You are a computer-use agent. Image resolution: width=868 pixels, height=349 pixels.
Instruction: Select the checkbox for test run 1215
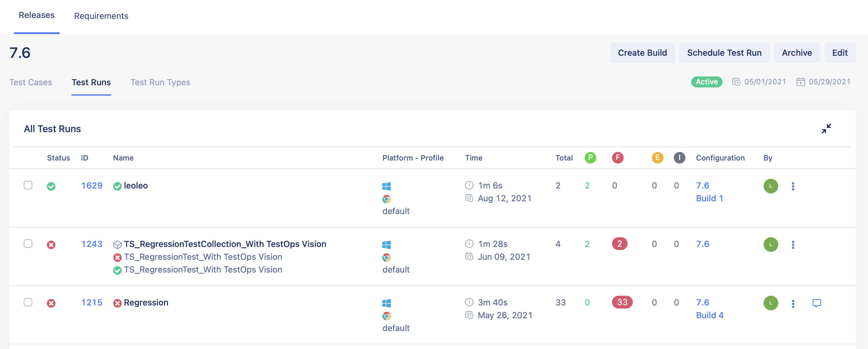pos(28,303)
